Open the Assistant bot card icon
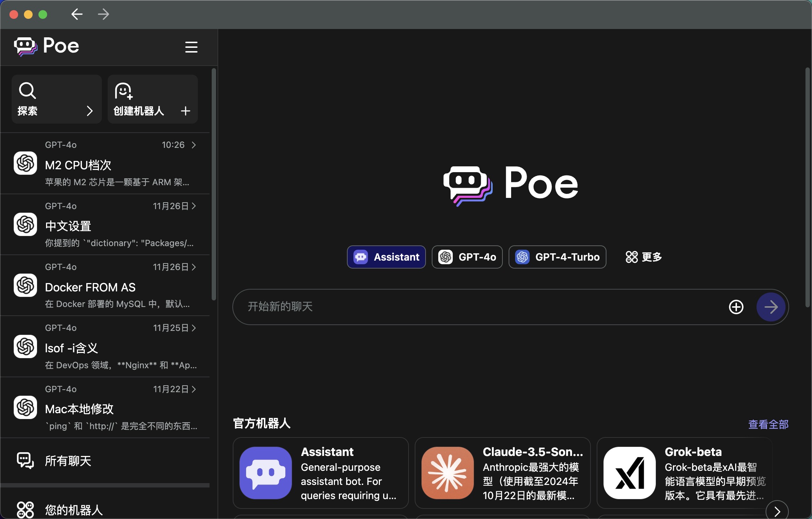 [x=266, y=473]
